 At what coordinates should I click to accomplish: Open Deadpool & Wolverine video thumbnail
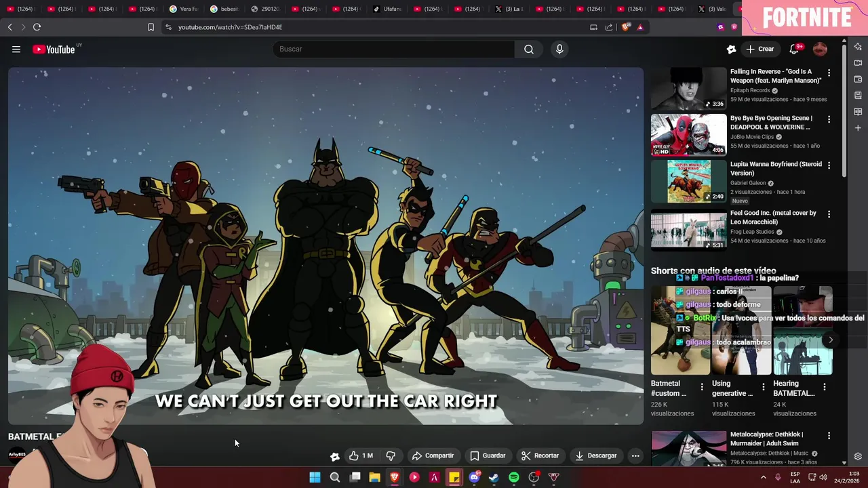tap(688, 134)
